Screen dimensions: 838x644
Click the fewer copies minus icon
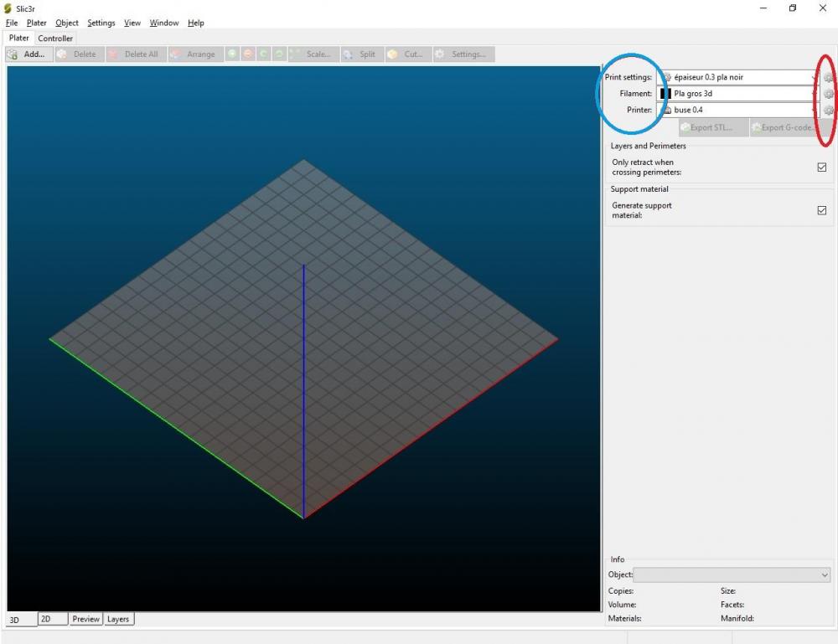[248, 54]
